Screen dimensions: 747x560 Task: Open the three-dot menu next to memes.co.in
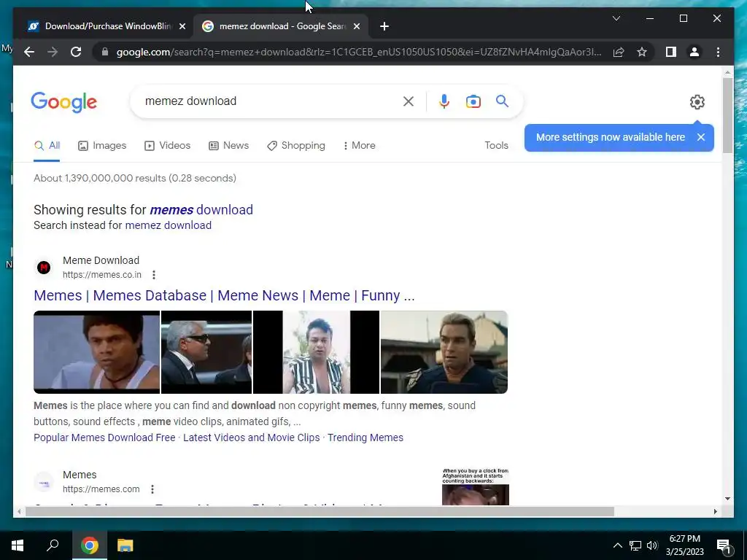(153, 275)
